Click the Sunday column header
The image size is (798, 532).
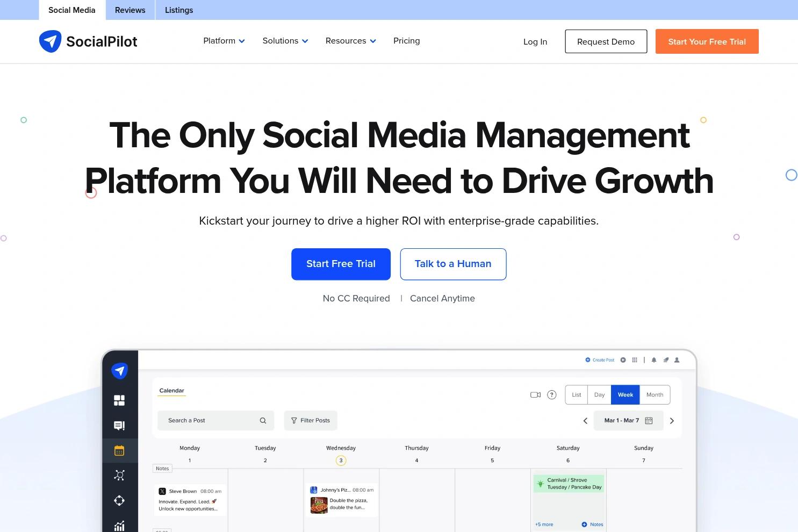coord(644,448)
